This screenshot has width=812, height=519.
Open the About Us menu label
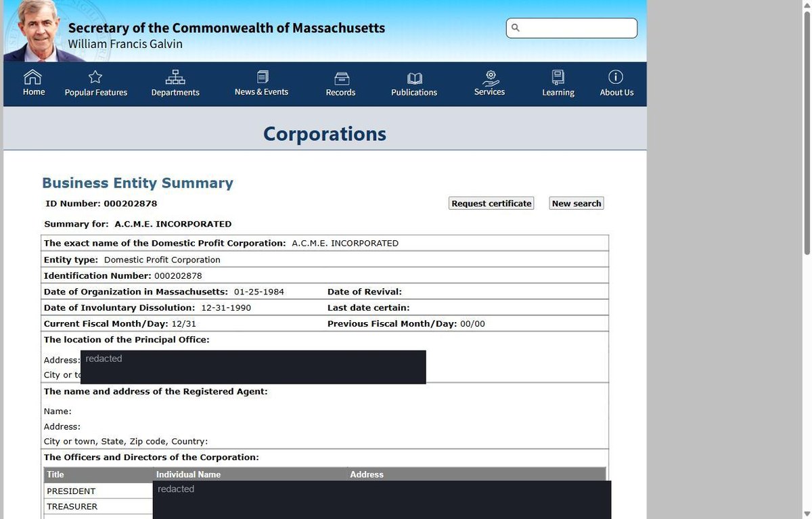[616, 93]
